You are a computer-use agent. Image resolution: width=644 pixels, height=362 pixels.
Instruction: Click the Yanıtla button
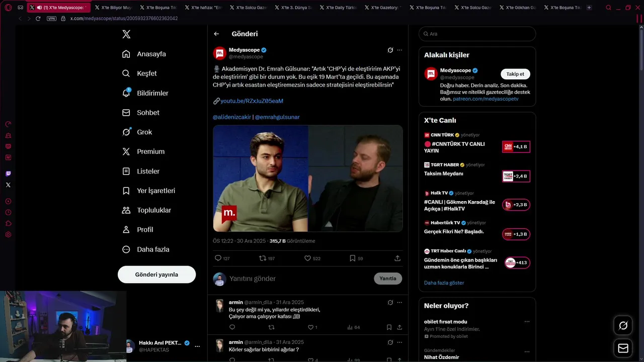[388, 279]
